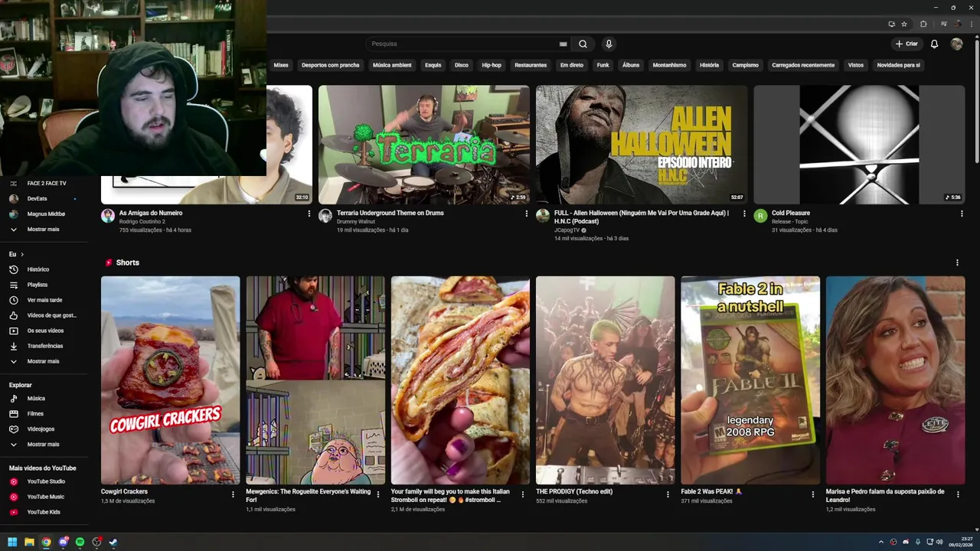Screen dimensions: 980x551
Task: Select the Hip-hop filter chip
Action: coord(492,65)
